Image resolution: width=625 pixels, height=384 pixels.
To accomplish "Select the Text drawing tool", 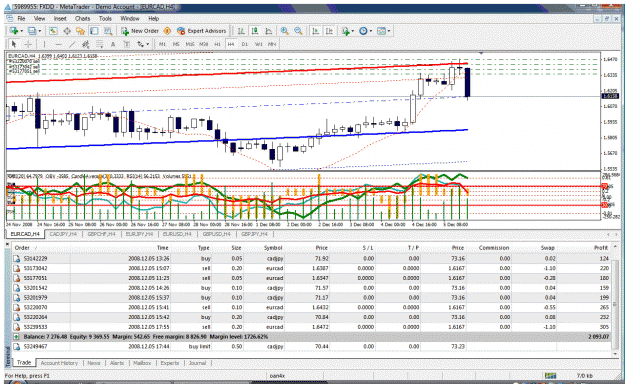I will click(x=113, y=44).
